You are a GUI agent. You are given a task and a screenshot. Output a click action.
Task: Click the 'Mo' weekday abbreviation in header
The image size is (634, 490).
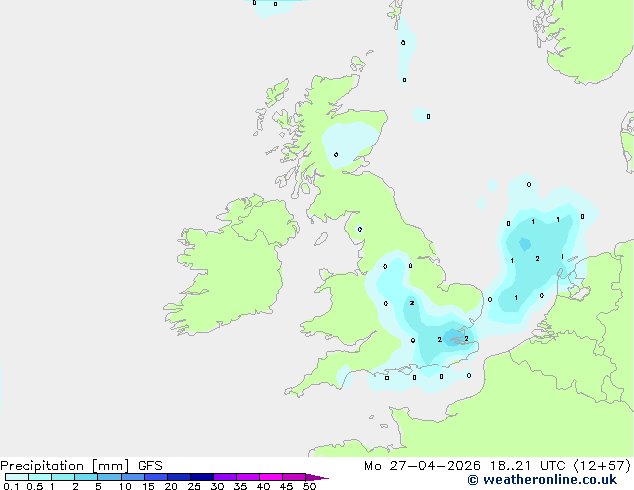(372, 466)
